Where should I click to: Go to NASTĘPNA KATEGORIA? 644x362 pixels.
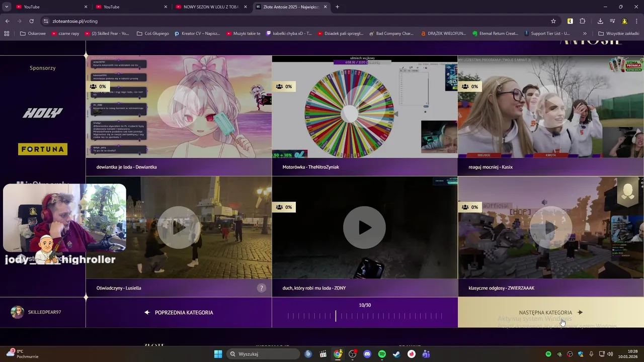[x=551, y=312]
